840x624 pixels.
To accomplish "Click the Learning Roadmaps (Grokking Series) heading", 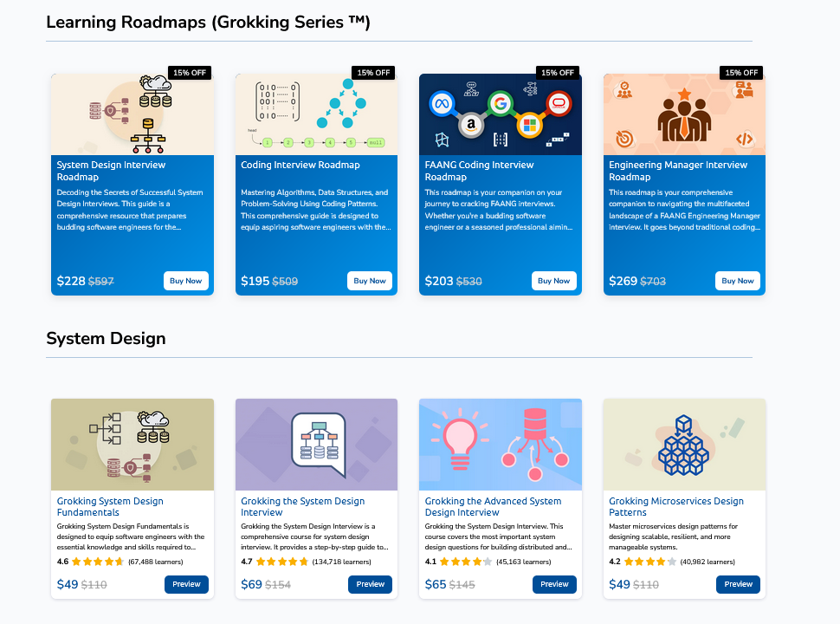I will click(x=208, y=23).
